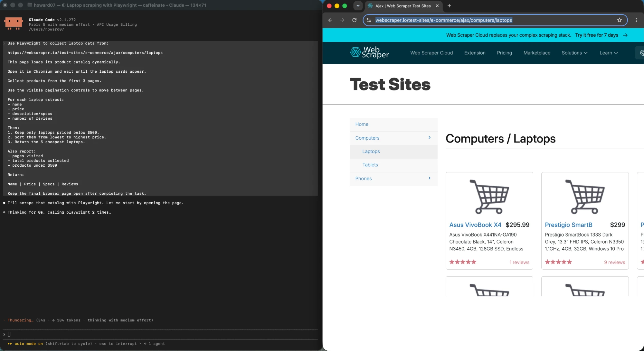The height and width of the screenshot is (351, 644).
Task: Click the Claude Code prompt input line
Action: pos(160,334)
